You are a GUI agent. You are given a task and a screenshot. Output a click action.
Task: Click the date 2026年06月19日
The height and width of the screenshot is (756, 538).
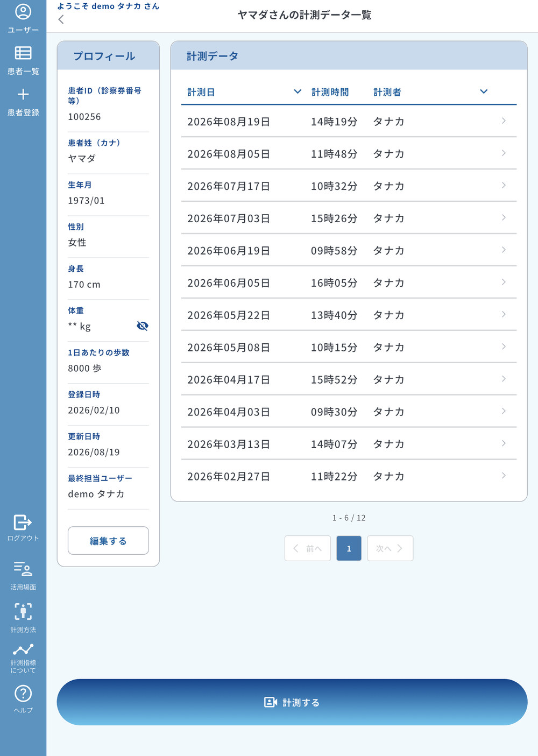click(x=229, y=251)
